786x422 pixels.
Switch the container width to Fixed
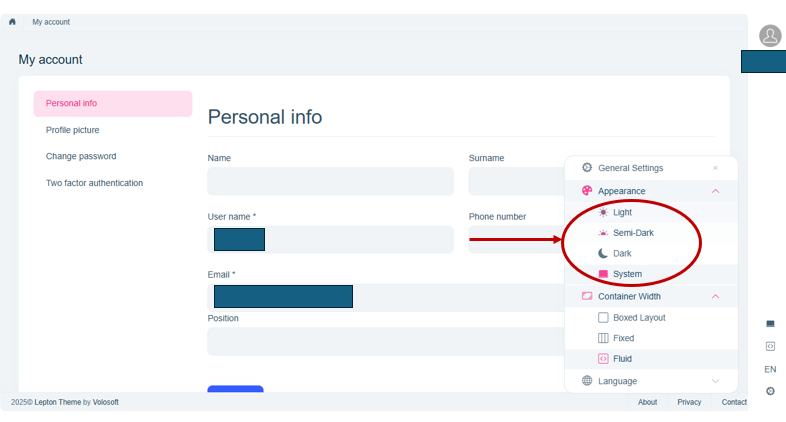click(x=623, y=338)
